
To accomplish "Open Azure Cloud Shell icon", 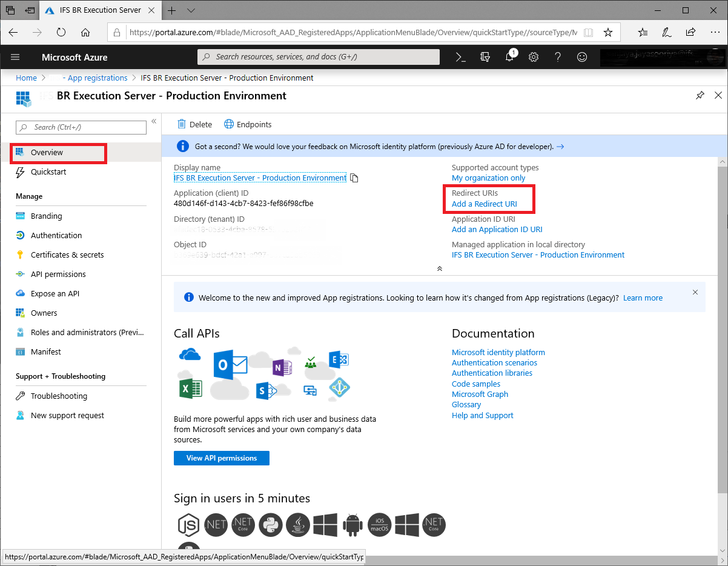I will [460, 57].
